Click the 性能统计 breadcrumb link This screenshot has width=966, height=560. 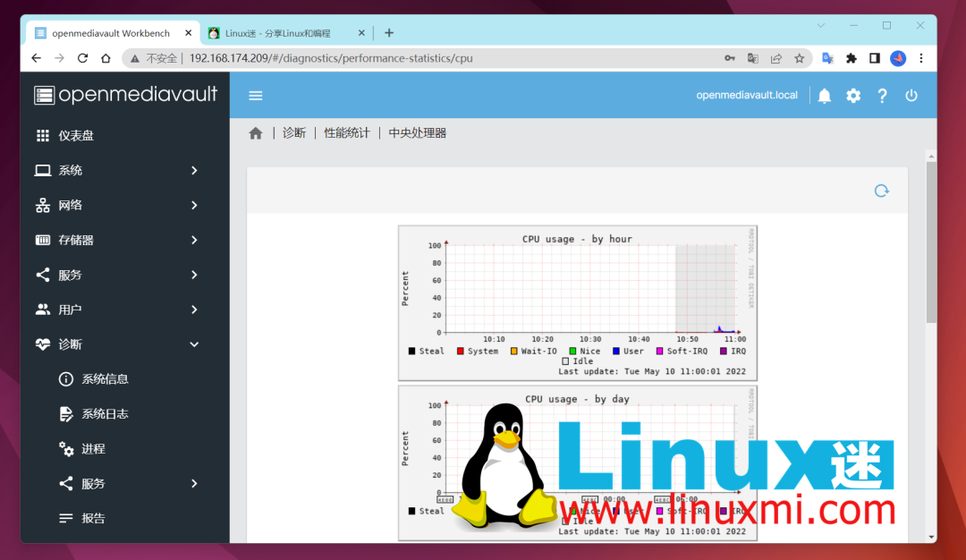(x=347, y=133)
